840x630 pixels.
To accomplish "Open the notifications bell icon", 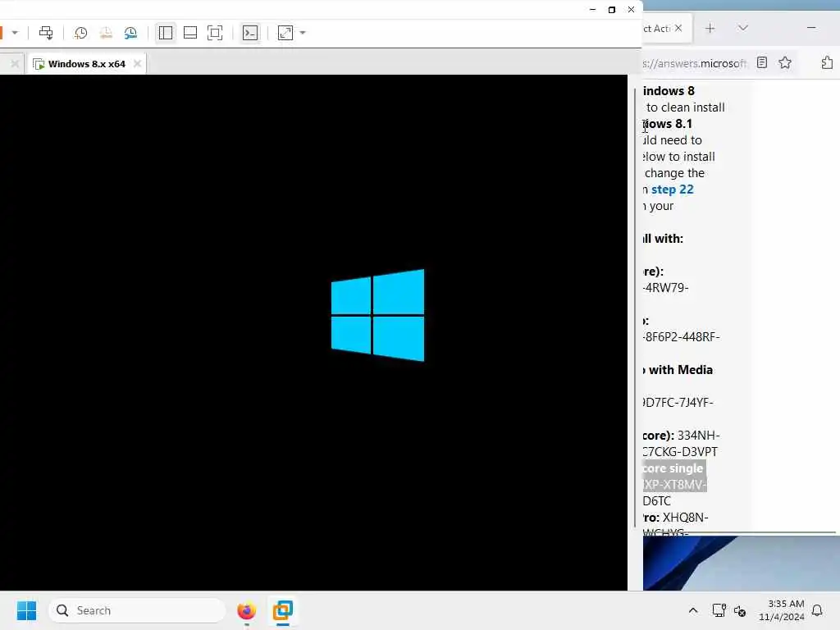I will (x=817, y=610).
